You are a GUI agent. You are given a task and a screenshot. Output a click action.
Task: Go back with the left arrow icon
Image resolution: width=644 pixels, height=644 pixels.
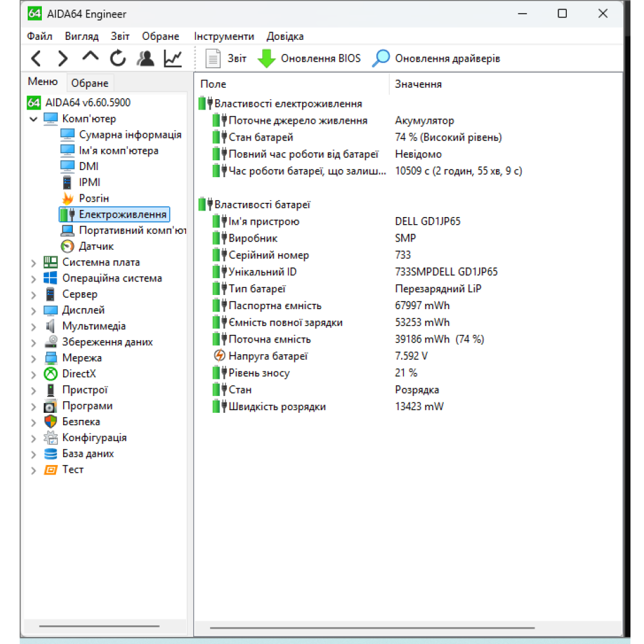click(36, 59)
